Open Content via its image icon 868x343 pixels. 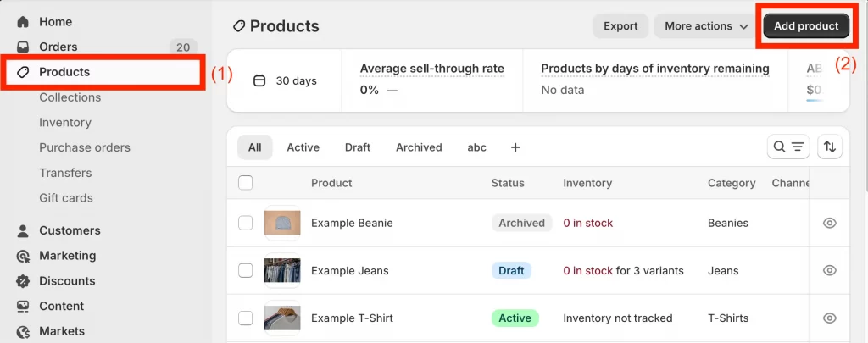click(23, 307)
